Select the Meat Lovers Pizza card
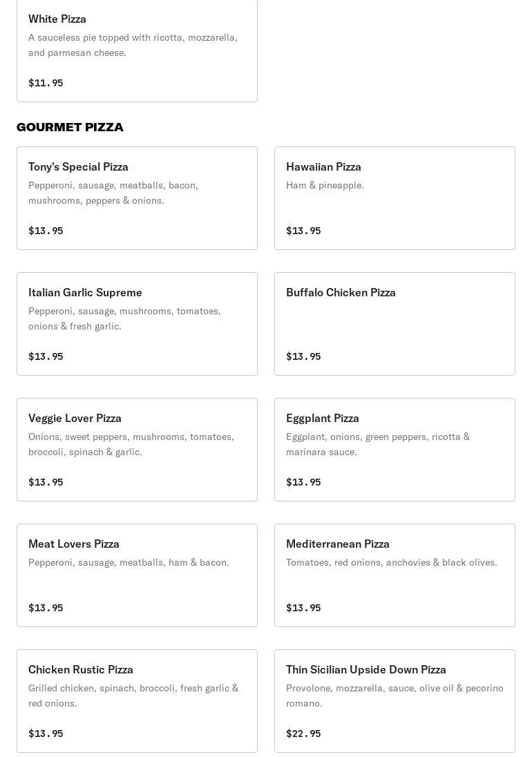Viewport: 532px width, 757px height. point(137,575)
